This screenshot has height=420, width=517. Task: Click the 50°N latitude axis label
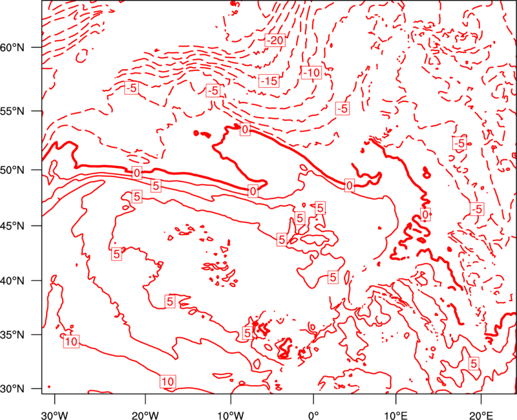(12, 170)
